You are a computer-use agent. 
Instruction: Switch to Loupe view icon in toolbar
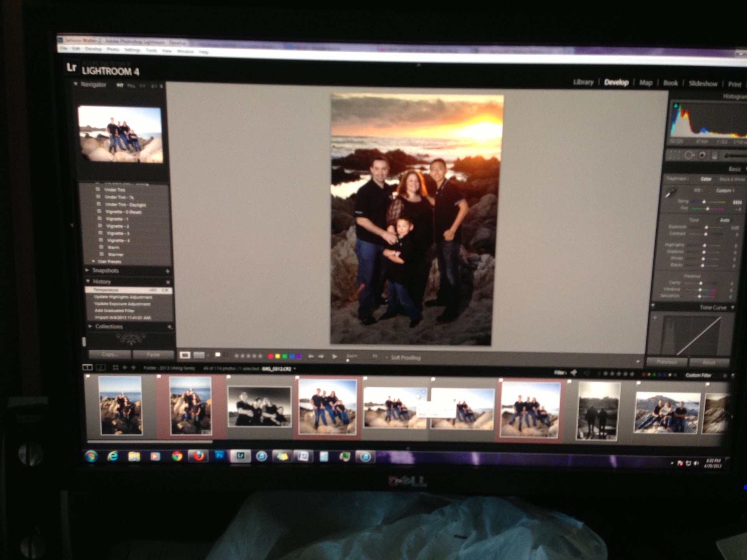point(185,355)
